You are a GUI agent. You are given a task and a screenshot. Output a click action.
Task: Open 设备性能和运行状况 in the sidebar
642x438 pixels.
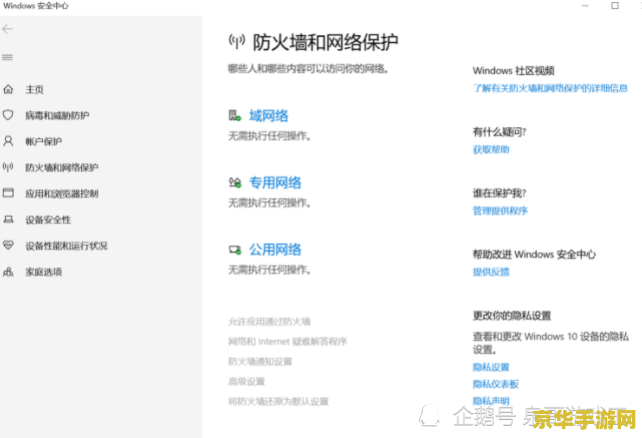pos(66,246)
